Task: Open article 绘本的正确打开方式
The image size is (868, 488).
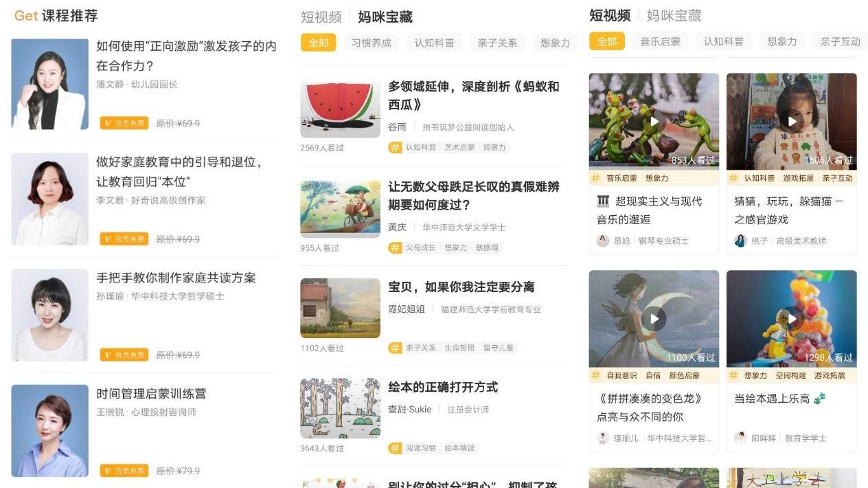Action: click(x=443, y=387)
